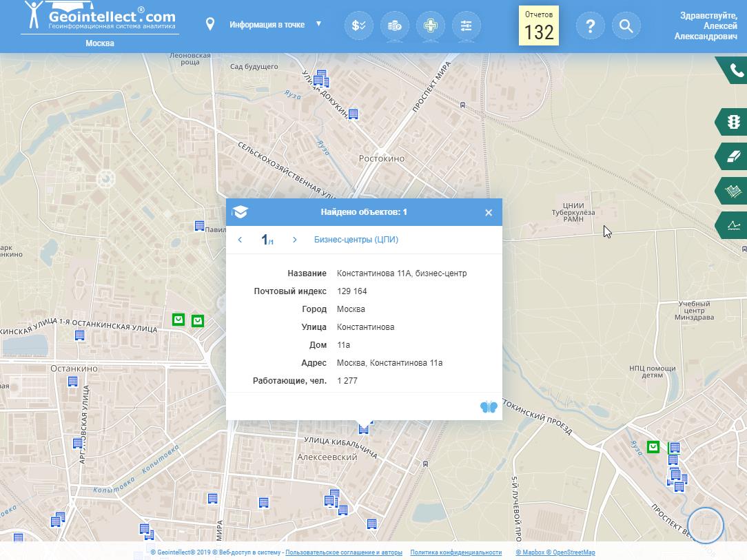Toggle the map layers side button
747x560 pixels.
(x=733, y=190)
